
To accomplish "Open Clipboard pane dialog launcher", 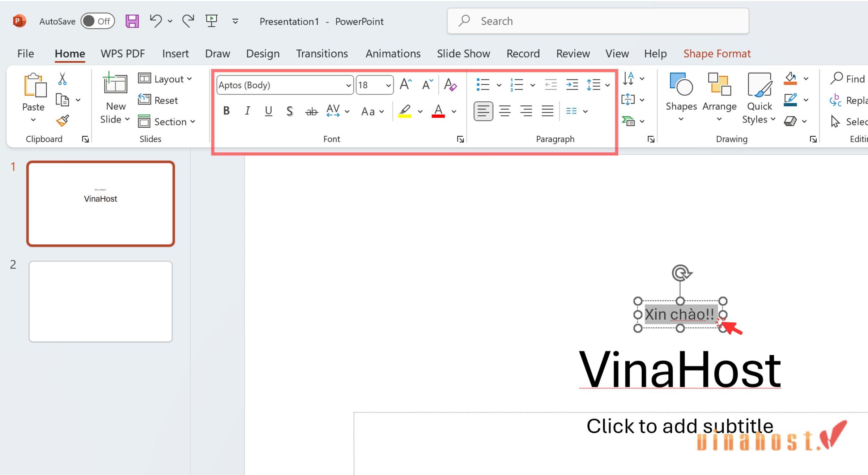I will [x=86, y=139].
